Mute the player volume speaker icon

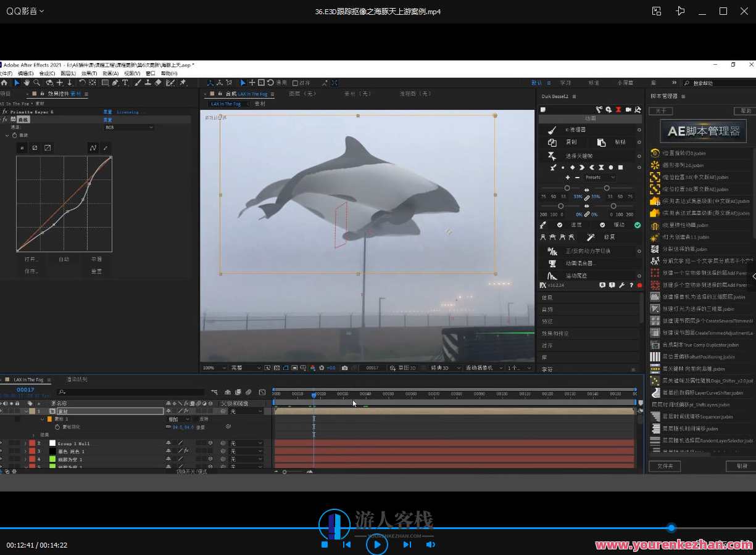pos(430,545)
